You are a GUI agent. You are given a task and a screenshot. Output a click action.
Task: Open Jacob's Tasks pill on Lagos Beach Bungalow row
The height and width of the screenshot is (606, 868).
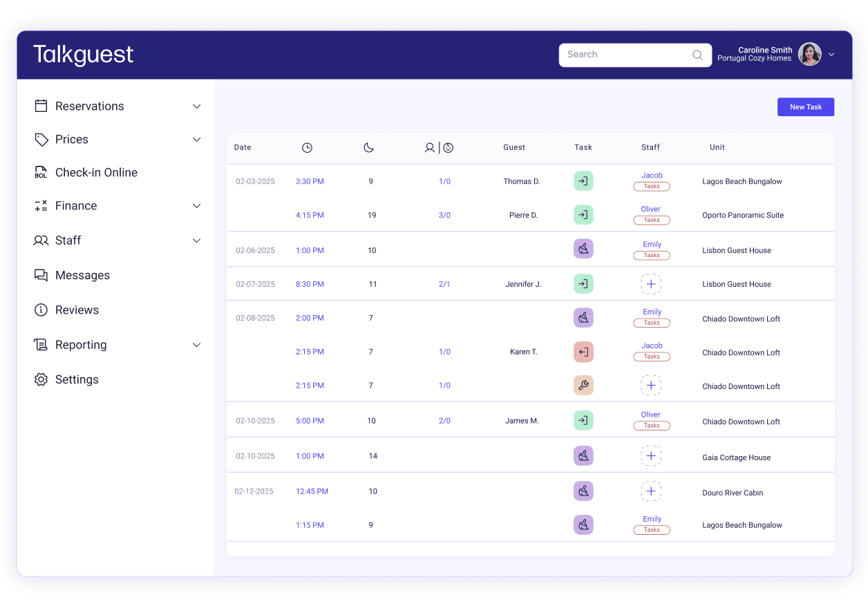(x=651, y=186)
